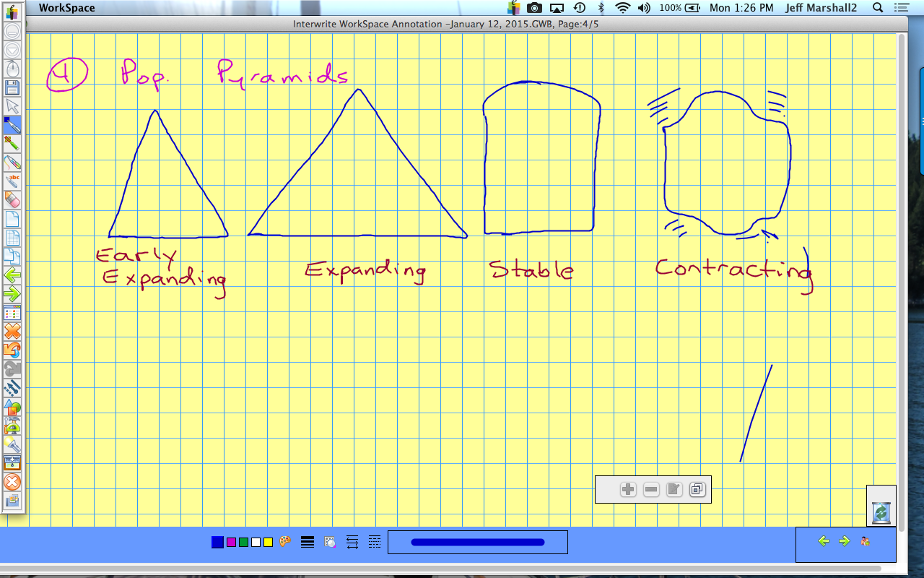Open the AirPlay display menu

[x=557, y=8]
